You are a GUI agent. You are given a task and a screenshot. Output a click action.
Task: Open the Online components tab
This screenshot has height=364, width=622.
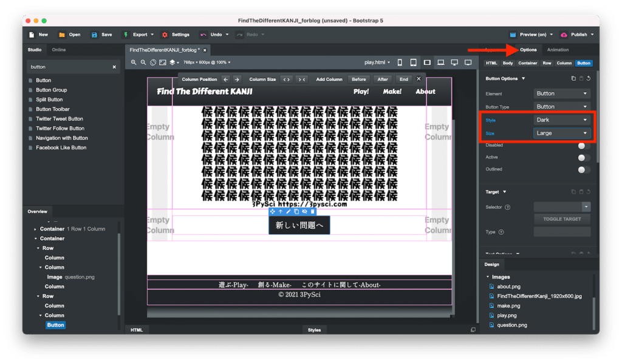[59, 50]
